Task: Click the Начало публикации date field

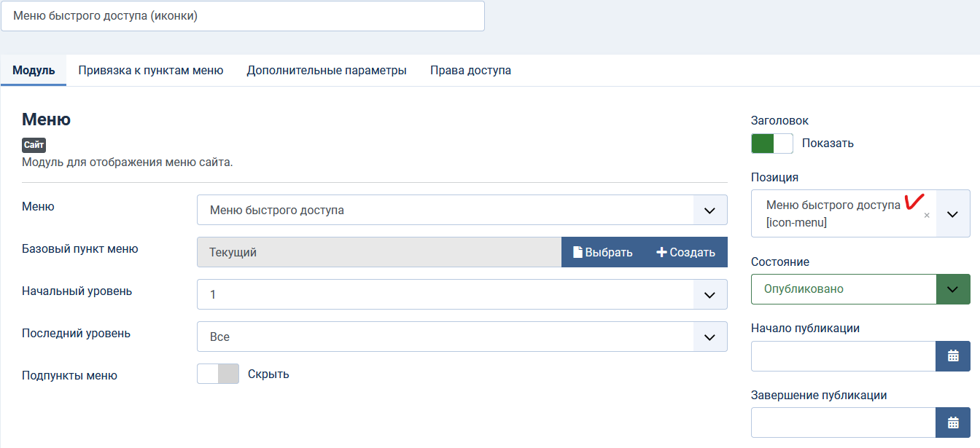Action: coord(843,356)
